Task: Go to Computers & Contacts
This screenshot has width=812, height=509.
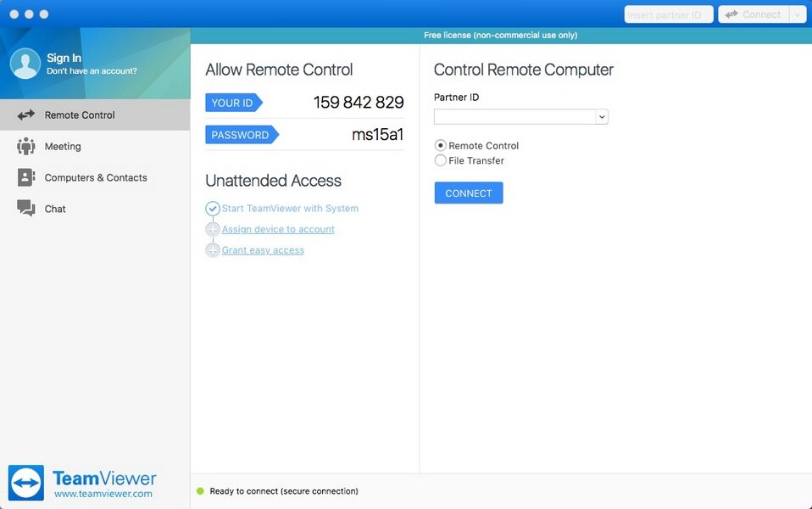Action: tap(95, 177)
